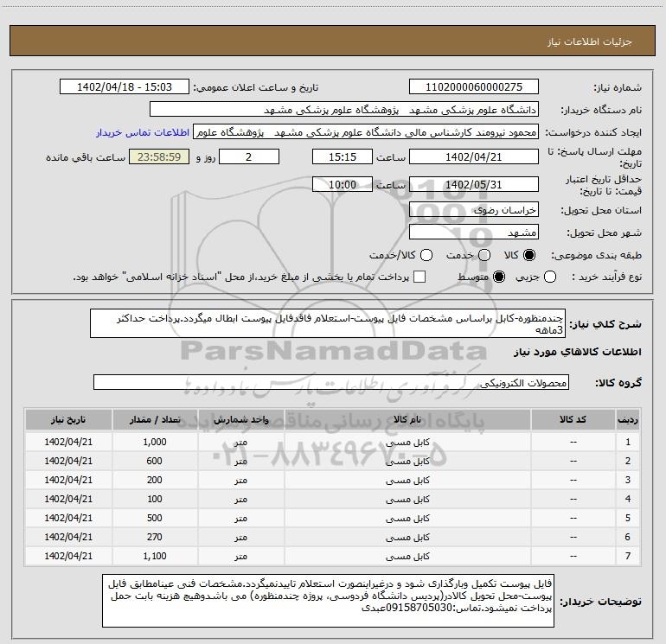The image size is (666, 644).
Task: Select the کالا/خدمت radio option
Action: coord(426,255)
